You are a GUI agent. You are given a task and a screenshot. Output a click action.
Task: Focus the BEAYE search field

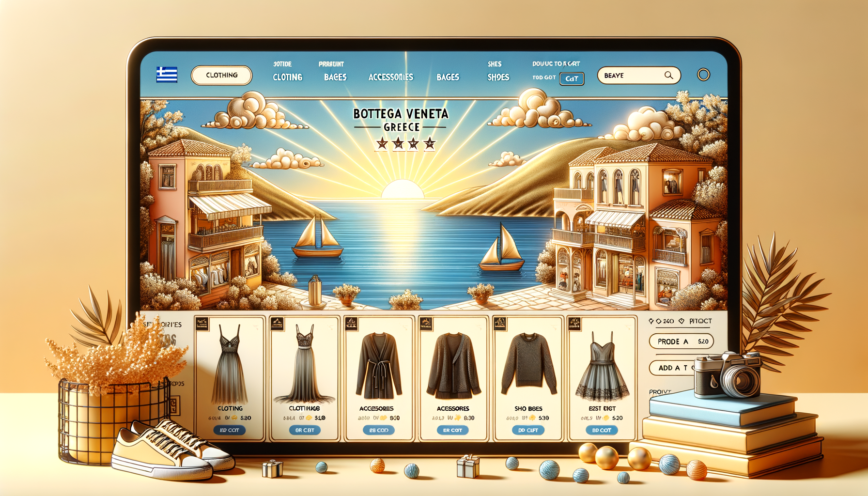[x=639, y=75]
